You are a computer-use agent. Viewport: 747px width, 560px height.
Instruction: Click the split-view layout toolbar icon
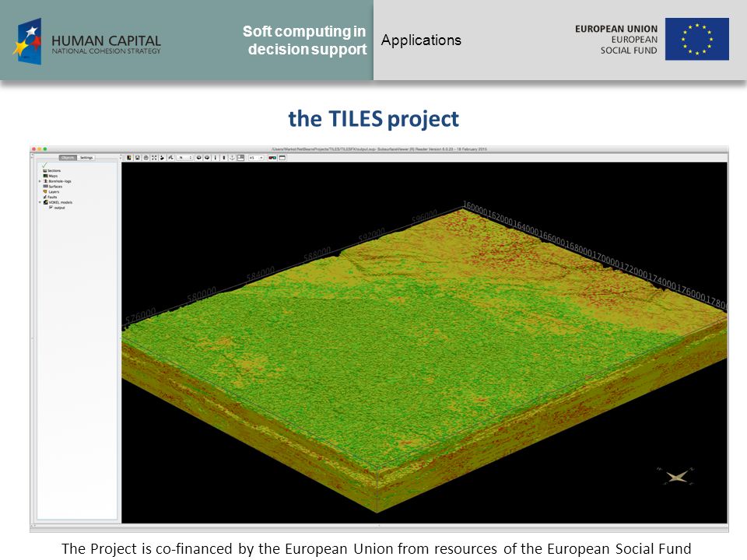[x=240, y=158]
